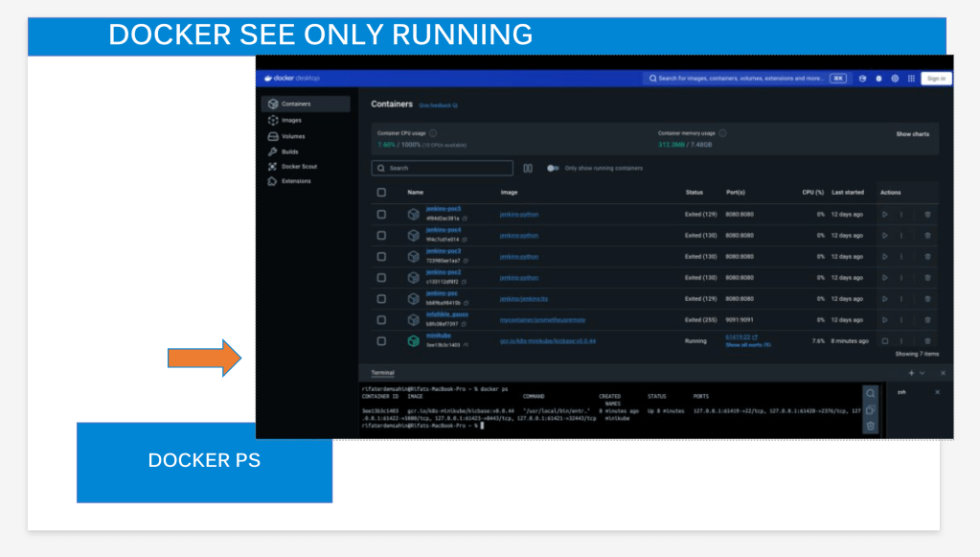
Task: Clear the terminal with trash icon
Action: pyautogui.click(x=871, y=427)
